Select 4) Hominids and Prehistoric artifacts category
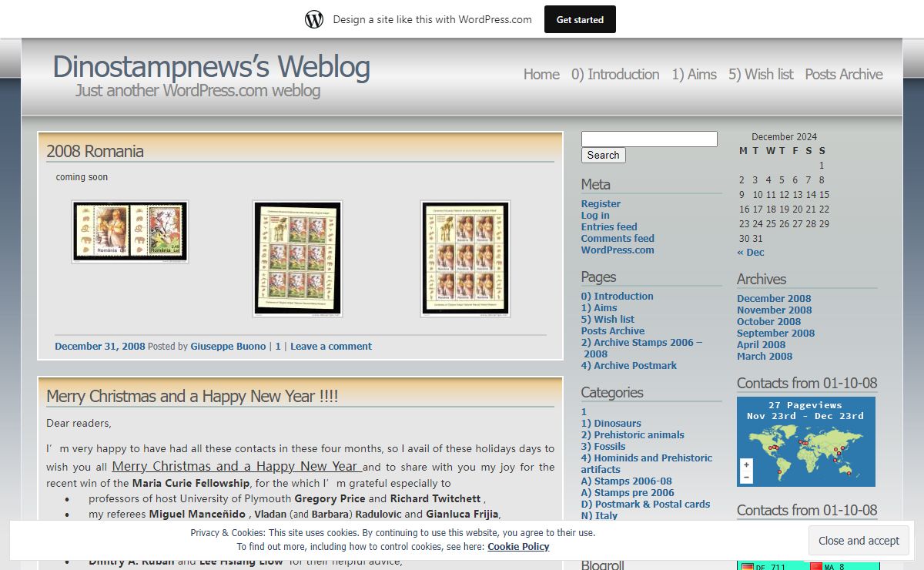Image resolution: width=924 pixels, height=570 pixels. 647,464
